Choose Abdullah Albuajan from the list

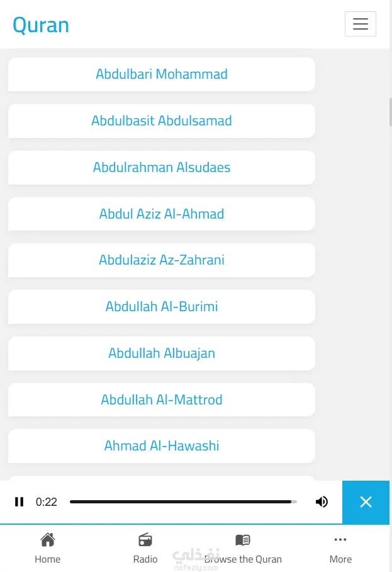click(162, 353)
